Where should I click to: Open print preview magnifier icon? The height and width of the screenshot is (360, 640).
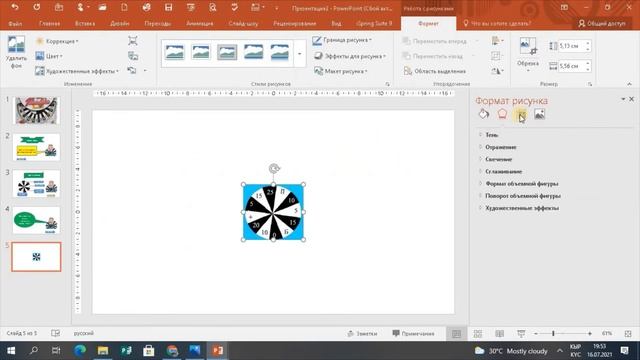pos(212,7)
